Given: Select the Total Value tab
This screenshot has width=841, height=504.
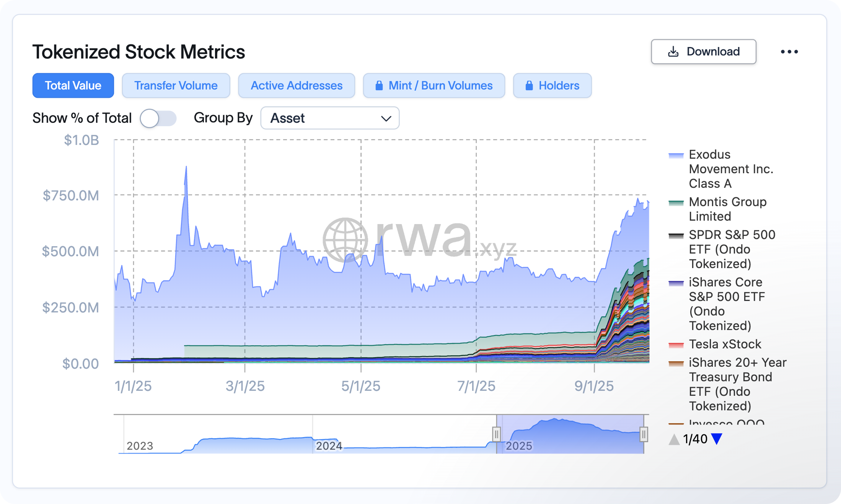Looking at the screenshot, I should point(73,86).
